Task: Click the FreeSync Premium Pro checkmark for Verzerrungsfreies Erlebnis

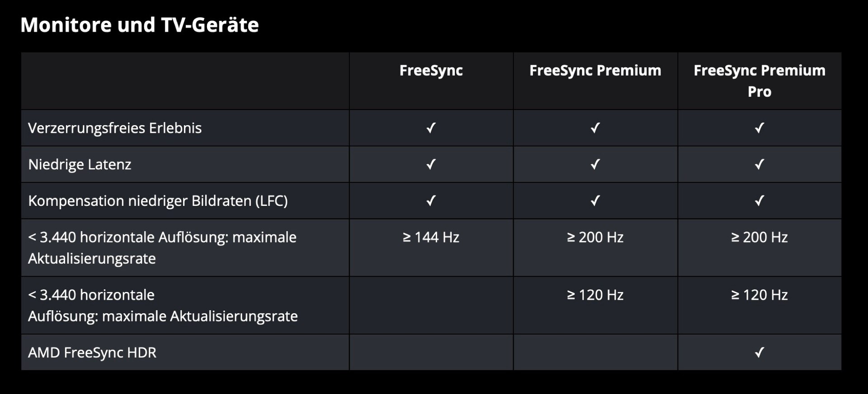Action: click(x=759, y=128)
